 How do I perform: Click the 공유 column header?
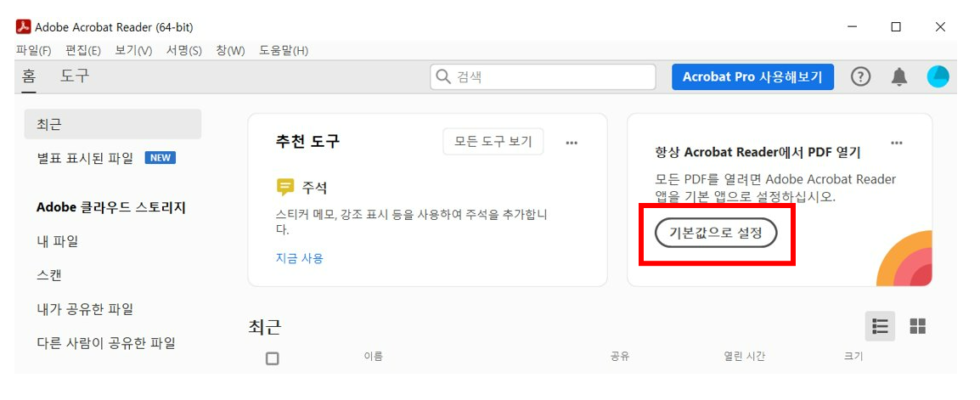620,356
